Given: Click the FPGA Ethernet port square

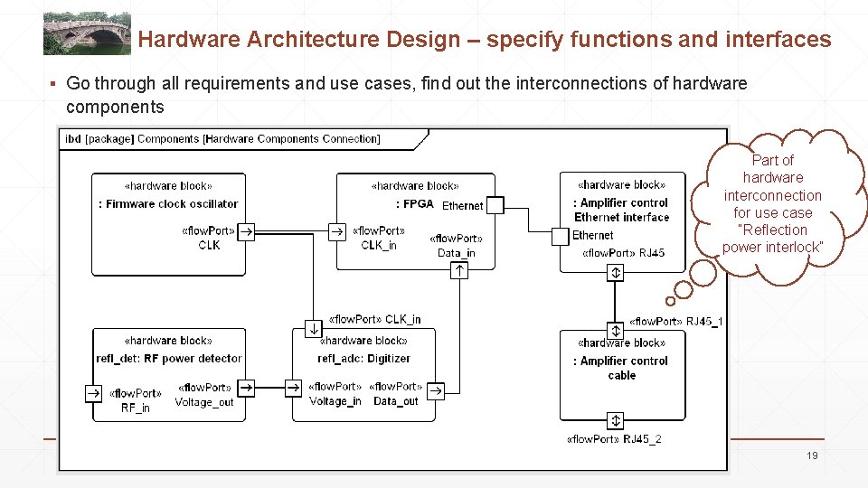Looking at the screenshot, I should 495,205.
